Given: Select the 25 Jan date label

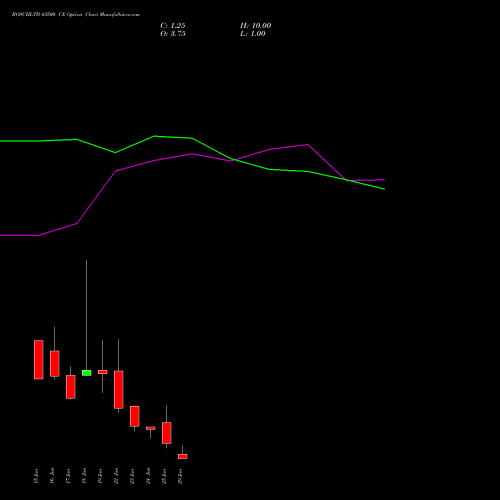Looking at the screenshot, I should (x=164, y=476).
